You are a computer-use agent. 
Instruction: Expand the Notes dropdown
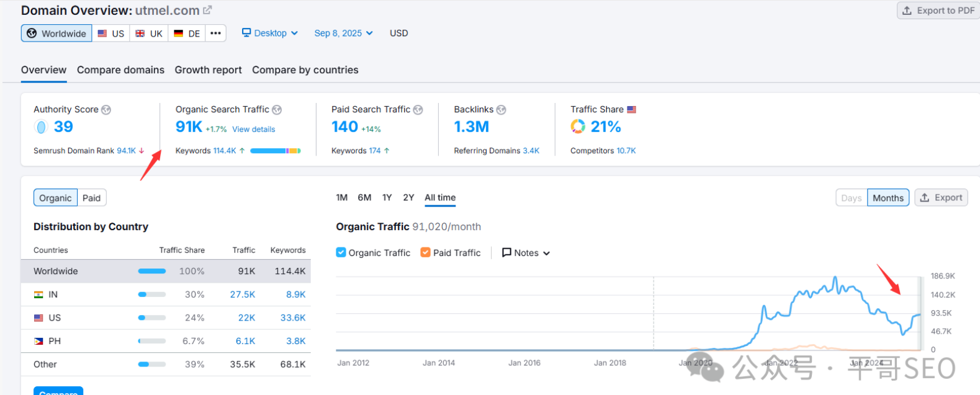click(526, 252)
